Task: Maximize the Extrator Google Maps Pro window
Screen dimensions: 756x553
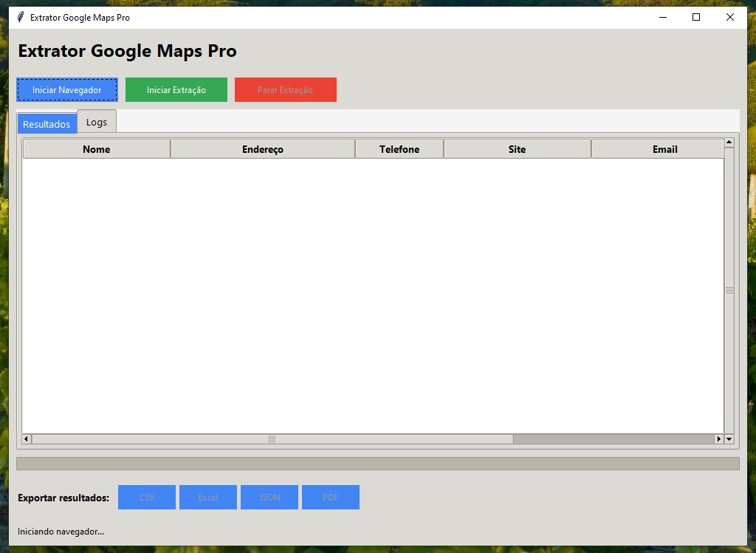Action: [696, 18]
